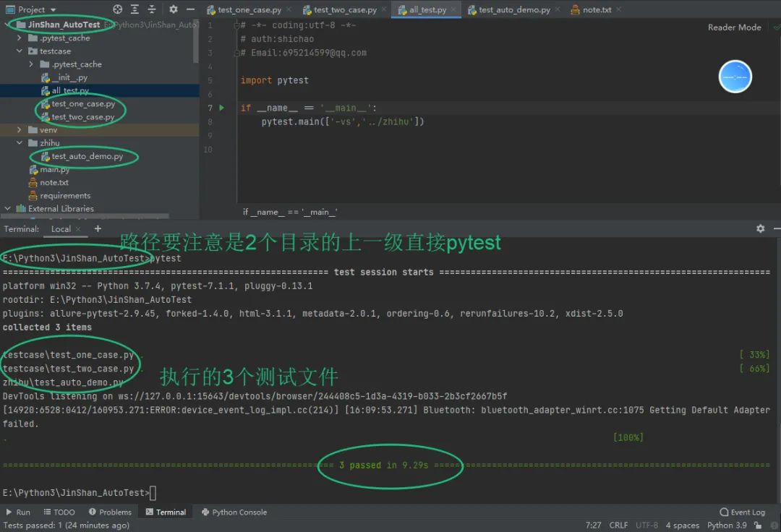
Task: Select test_one_case.py in project tree
Action: point(78,103)
